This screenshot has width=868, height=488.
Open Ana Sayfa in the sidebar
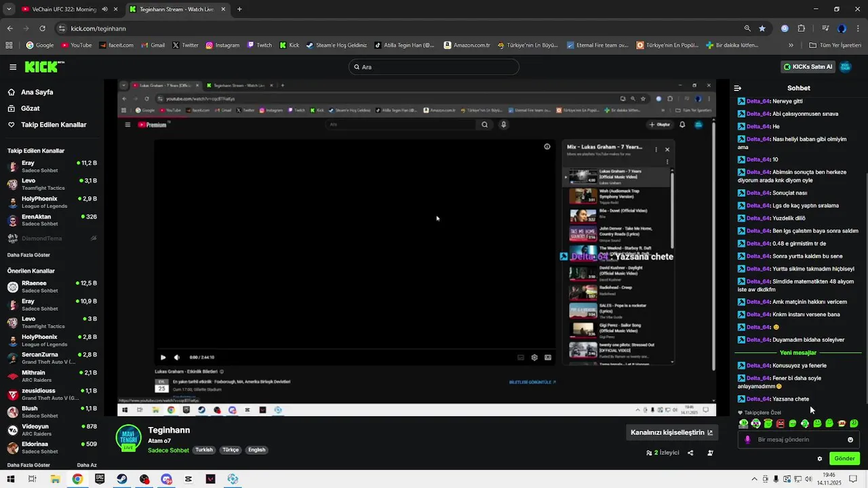click(37, 92)
